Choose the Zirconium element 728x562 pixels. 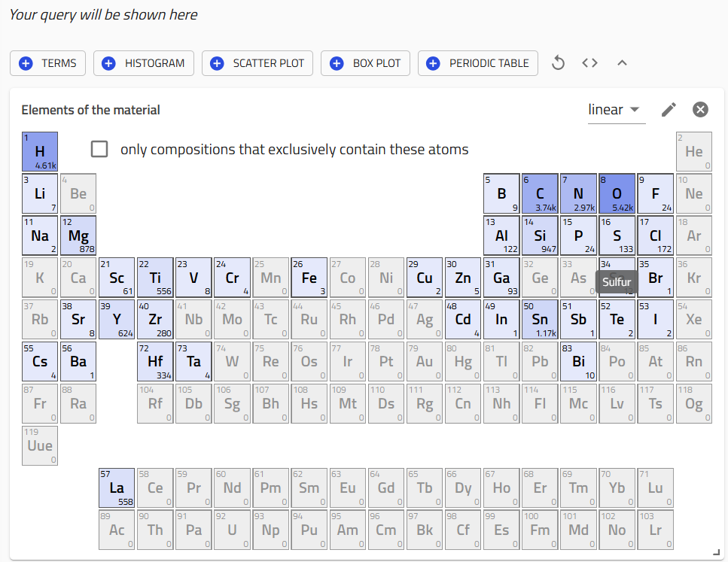pos(156,319)
